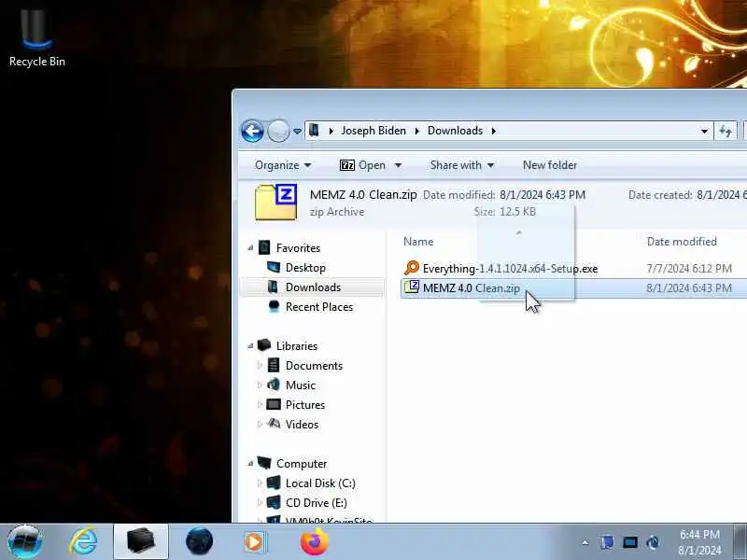Click the MEMZ zip file icon
Image resolution: width=747 pixels, height=560 pixels.
point(411,287)
